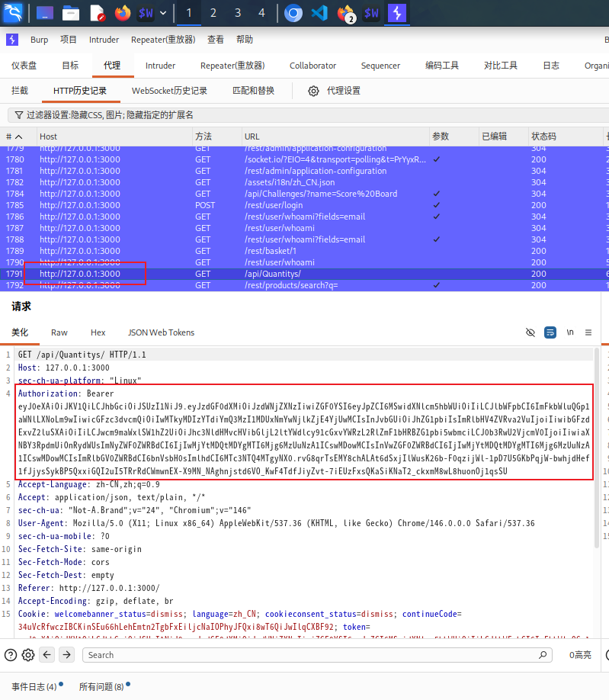This screenshot has height=700, width=609.
Task: Switch to the 编码工具 tab
Action: (442, 66)
